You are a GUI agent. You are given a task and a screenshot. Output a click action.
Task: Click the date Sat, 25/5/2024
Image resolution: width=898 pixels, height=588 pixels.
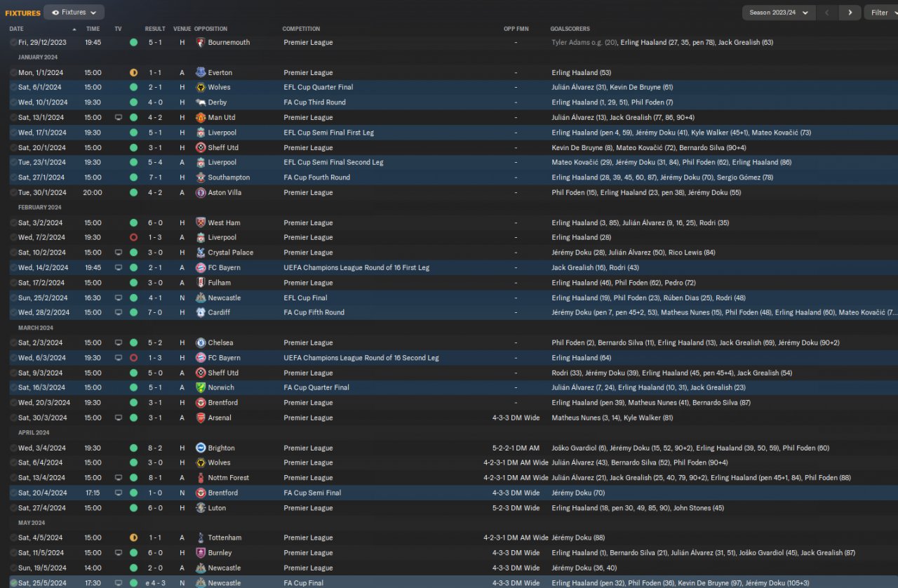coord(41,583)
